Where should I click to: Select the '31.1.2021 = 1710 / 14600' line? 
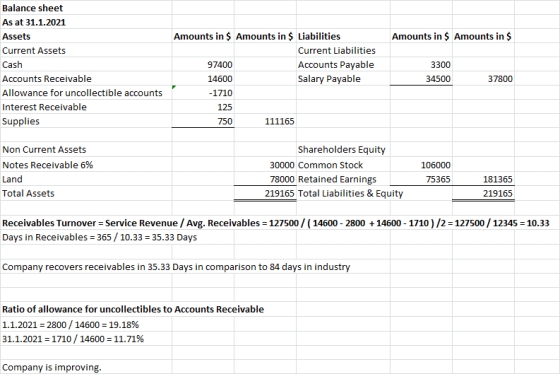tap(73, 339)
